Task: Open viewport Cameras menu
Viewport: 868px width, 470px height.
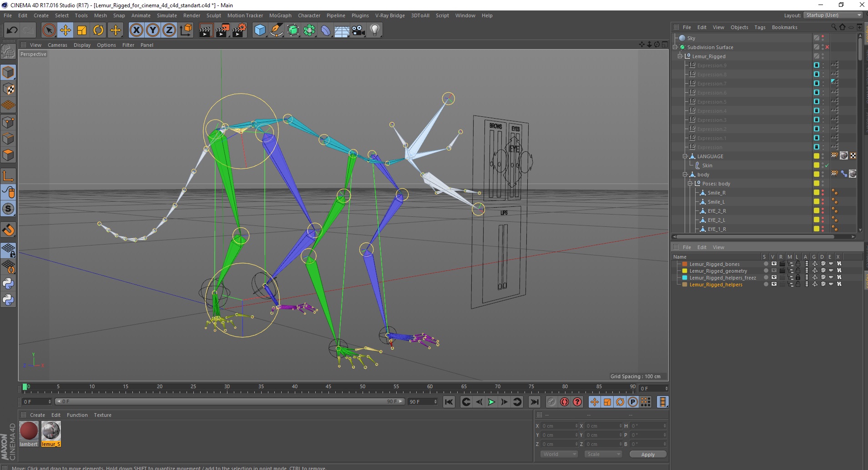Action: [57, 45]
